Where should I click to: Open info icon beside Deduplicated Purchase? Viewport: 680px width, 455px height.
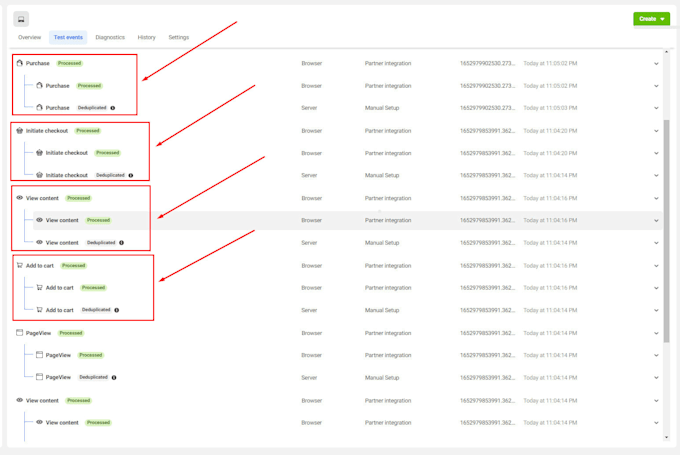pyautogui.click(x=113, y=108)
